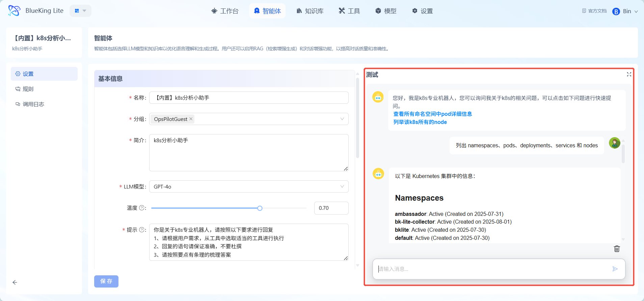Viewport: 644px width, 301px height.
Task: Clear chat with the trash icon
Action: (617, 249)
